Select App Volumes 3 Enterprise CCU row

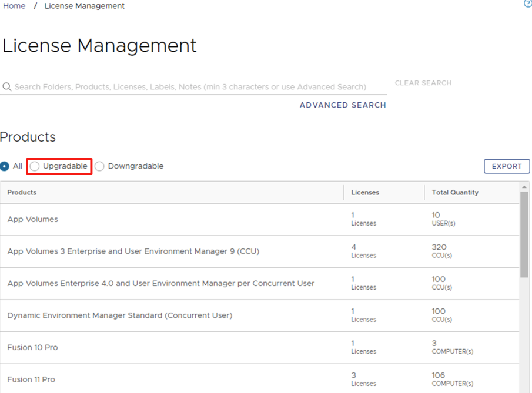tap(133, 251)
